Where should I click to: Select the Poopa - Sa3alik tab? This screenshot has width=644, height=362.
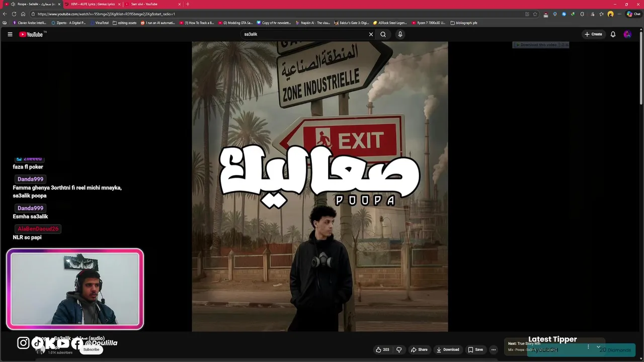[x=33, y=4]
